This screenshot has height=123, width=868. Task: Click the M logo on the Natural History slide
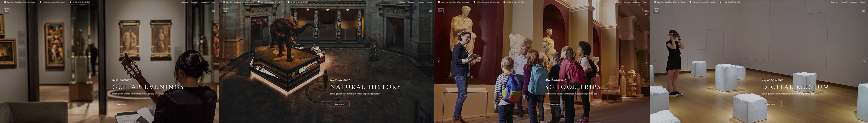[225, 11]
